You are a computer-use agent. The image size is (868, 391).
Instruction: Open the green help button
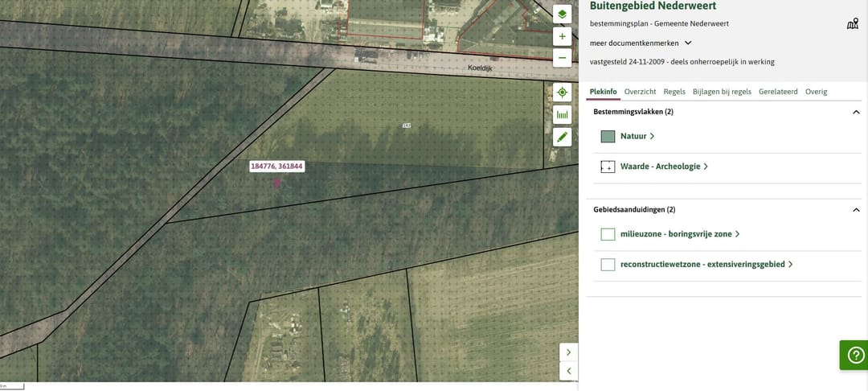pos(854,355)
